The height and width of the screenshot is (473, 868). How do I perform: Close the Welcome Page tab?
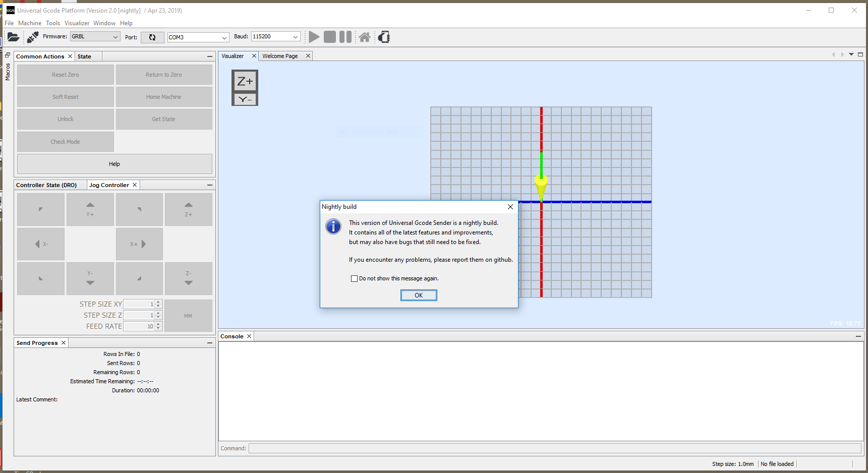point(308,56)
